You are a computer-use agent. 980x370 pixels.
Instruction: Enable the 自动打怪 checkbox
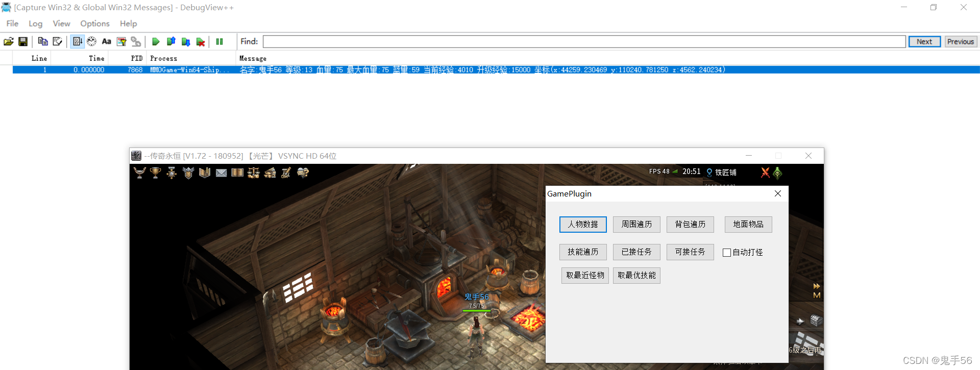coord(727,253)
